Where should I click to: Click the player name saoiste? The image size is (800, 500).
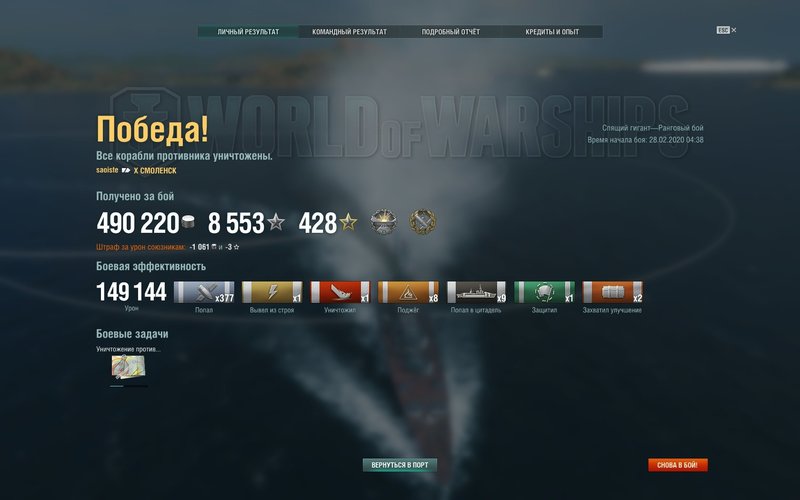(107, 170)
